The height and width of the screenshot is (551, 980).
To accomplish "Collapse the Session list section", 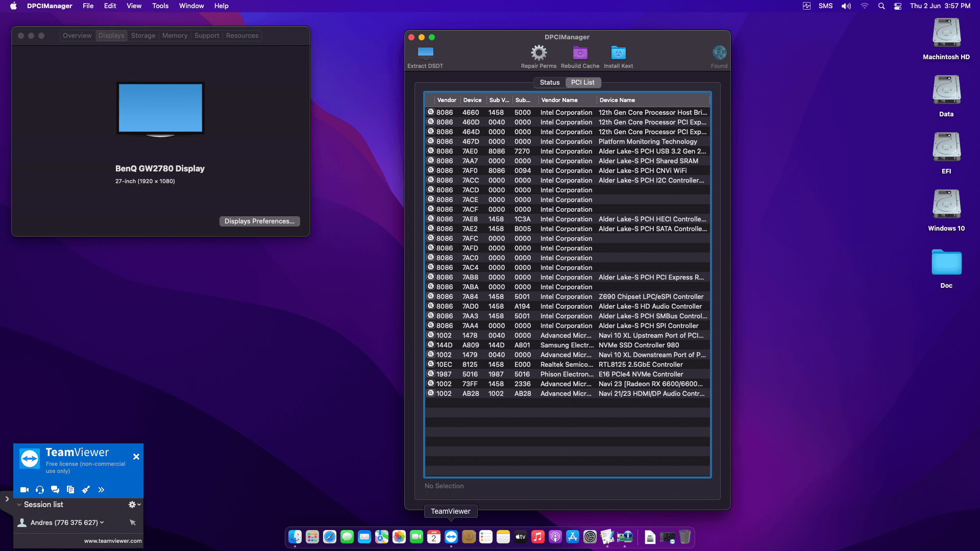I will pos(19,505).
